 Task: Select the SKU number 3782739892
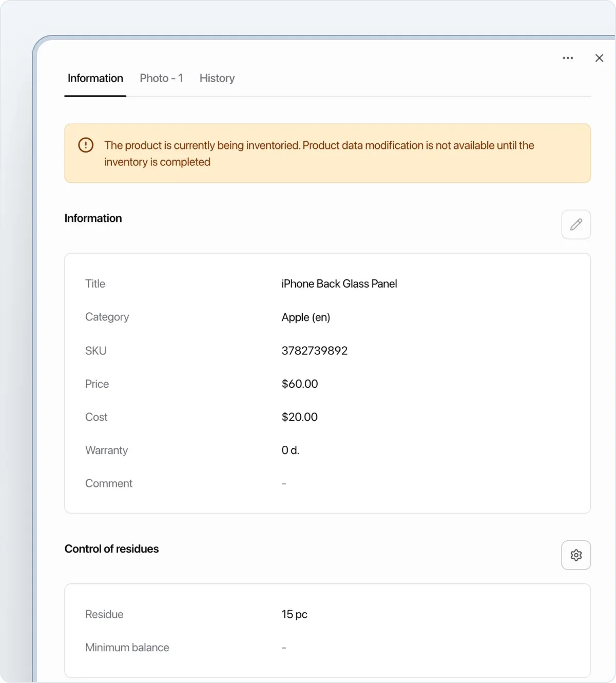[x=315, y=351]
